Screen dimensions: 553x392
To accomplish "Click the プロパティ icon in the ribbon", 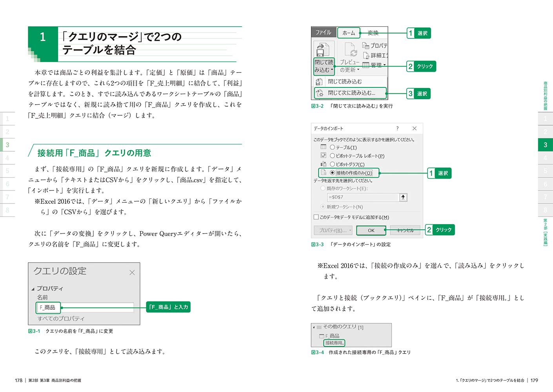I will click(x=366, y=45).
